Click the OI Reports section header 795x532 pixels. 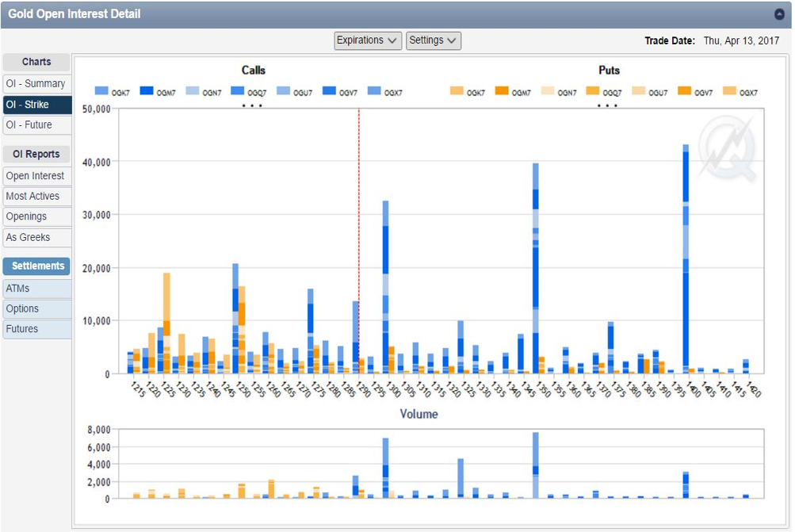(36, 154)
